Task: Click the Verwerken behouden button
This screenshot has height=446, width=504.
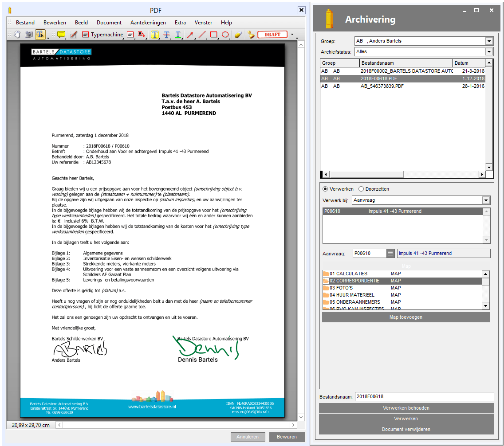Action: point(406,408)
